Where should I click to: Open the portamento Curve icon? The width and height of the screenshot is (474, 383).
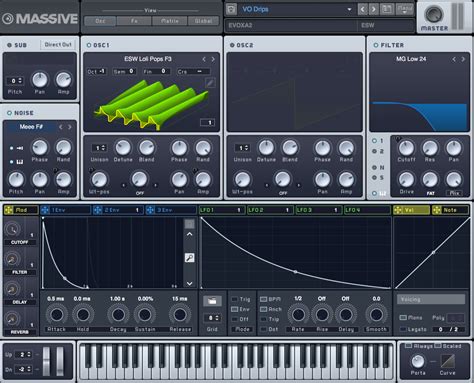tap(447, 361)
